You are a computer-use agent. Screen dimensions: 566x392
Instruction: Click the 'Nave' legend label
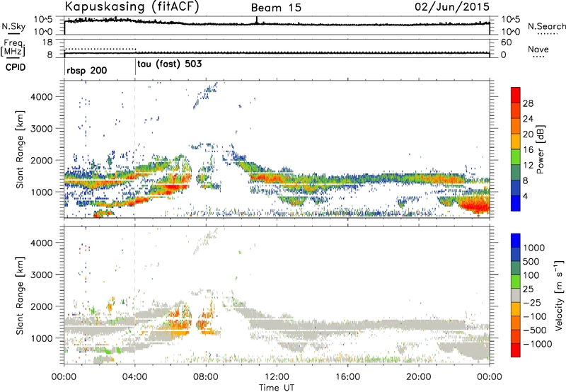pos(538,49)
